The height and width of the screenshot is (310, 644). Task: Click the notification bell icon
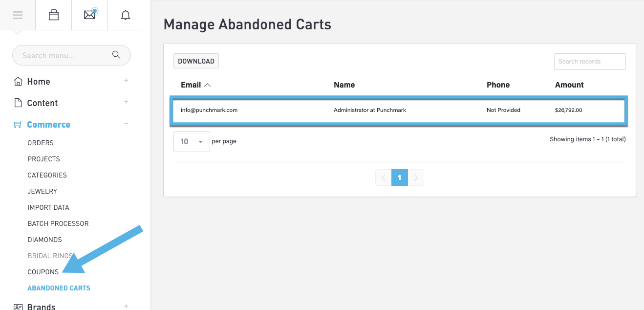point(126,15)
